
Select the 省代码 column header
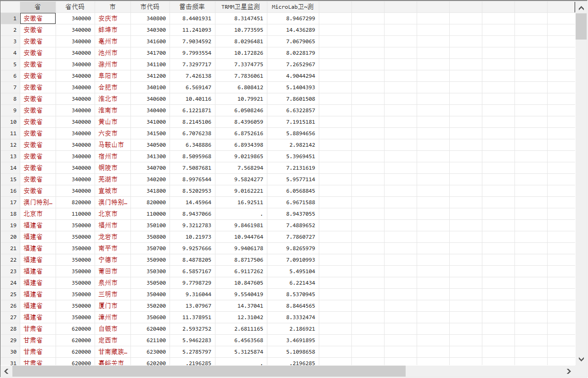click(75, 7)
